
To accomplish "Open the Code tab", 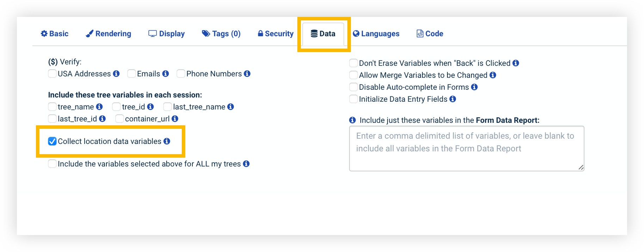I will 430,34.
